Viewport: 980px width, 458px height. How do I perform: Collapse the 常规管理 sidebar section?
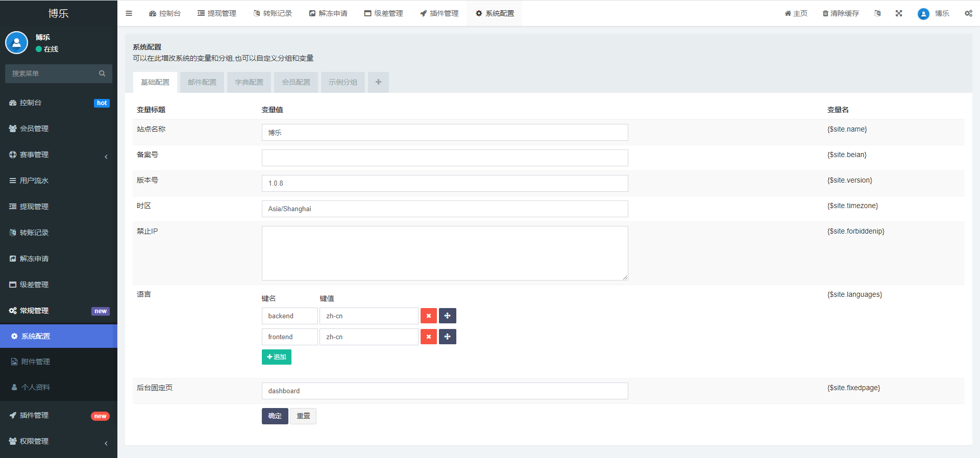click(x=58, y=311)
